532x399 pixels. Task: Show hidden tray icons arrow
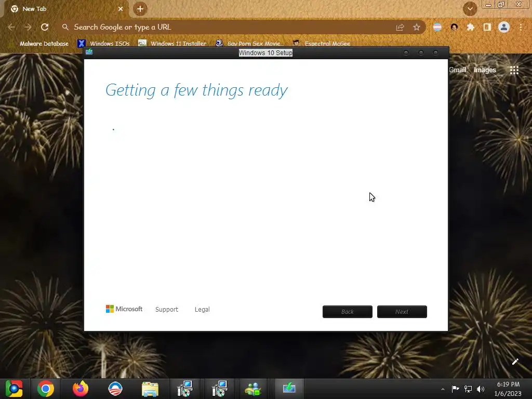(443, 389)
